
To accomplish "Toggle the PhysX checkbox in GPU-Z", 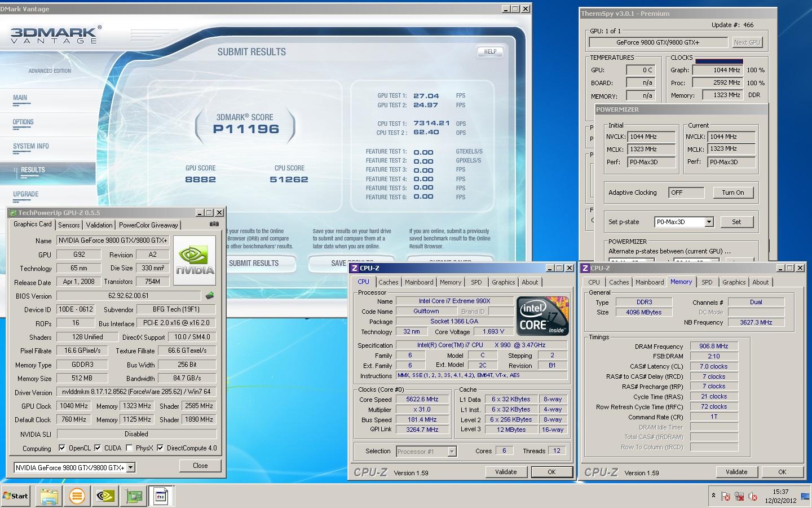I will (129, 448).
